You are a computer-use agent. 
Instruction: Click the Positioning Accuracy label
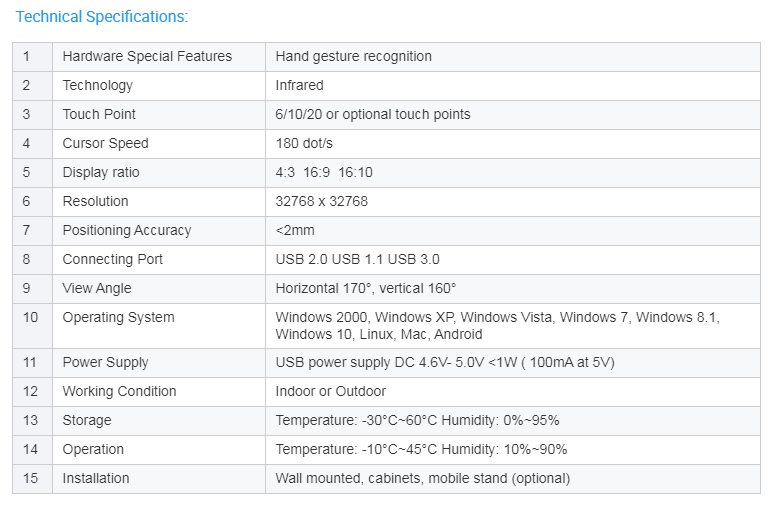(127, 230)
